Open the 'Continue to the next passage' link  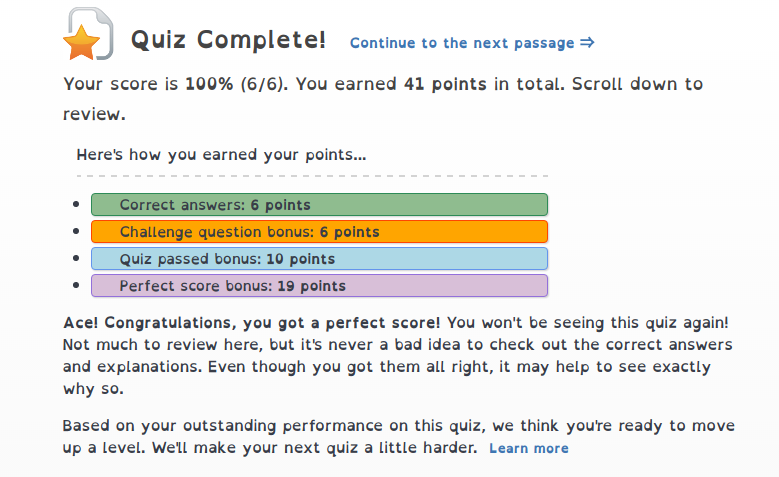pyautogui.click(x=462, y=43)
